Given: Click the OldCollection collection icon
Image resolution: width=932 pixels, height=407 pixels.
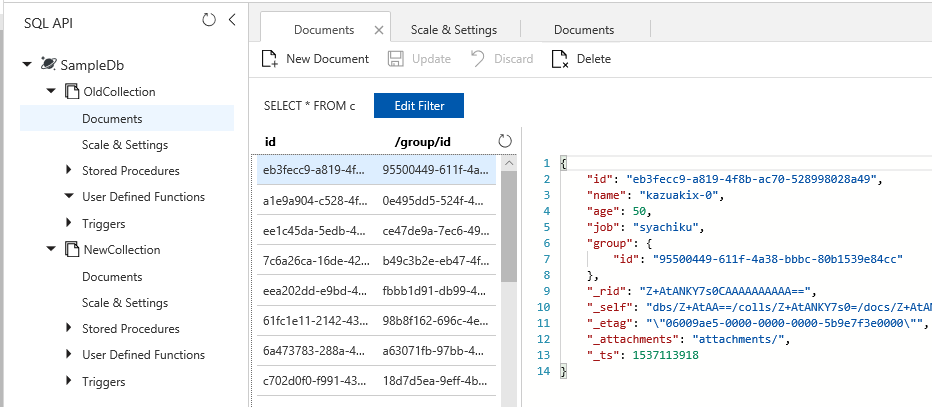Looking at the screenshot, I should coord(71,92).
